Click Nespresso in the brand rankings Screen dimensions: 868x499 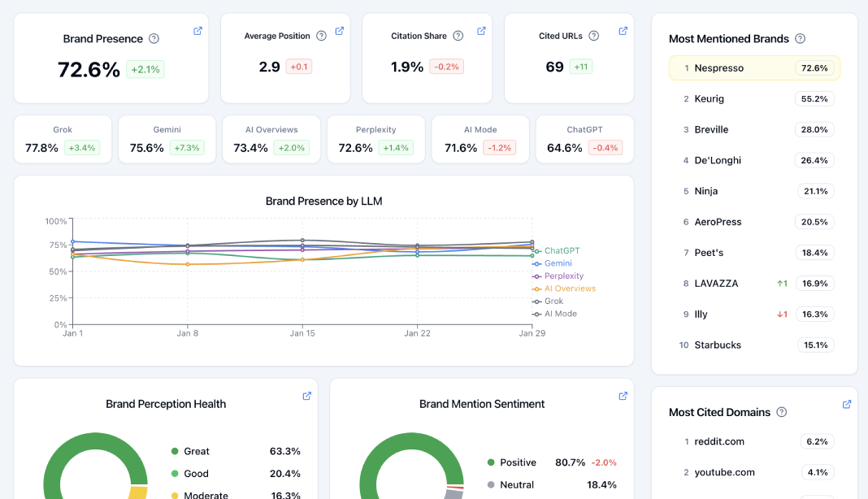pyautogui.click(x=754, y=67)
